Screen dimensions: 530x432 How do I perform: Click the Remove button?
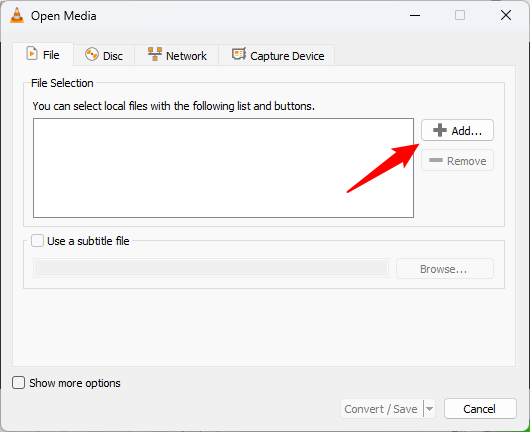(457, 160)
